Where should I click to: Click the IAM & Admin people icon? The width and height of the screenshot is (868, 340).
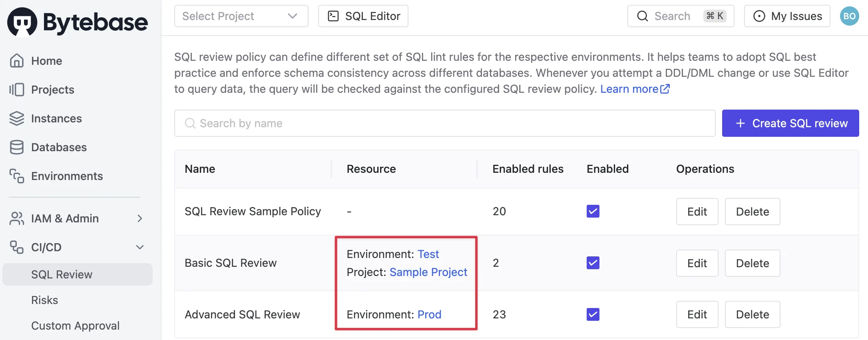[17, 218]
